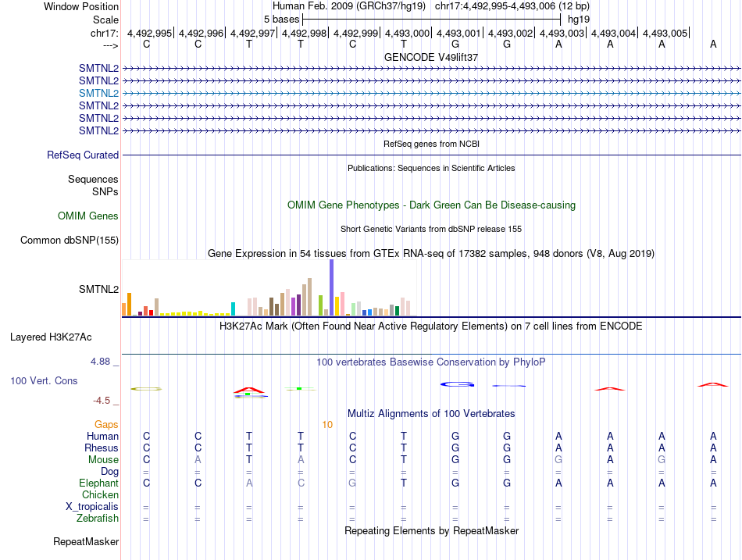Viewport: 742px width, 560px height.
Task: Open the GTEx Gene Expression track title
Action: tap(431, 253)
